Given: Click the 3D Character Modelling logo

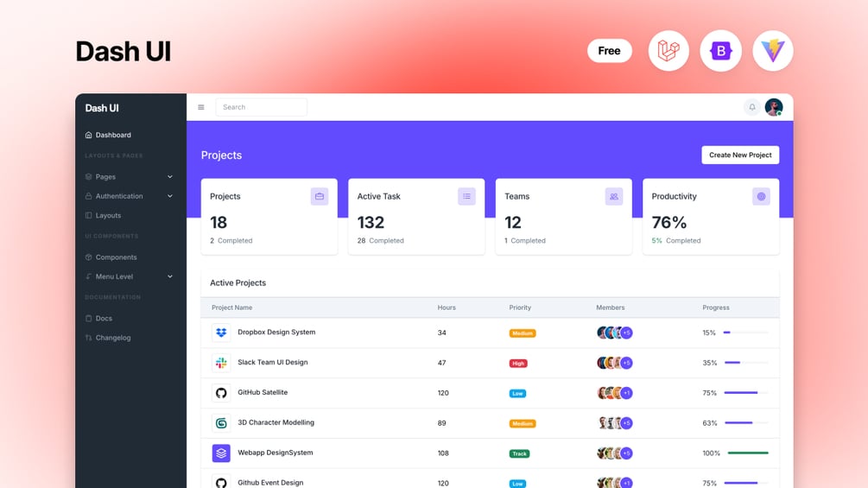Looking at the screenshot, I should click(x=221, y=423).
